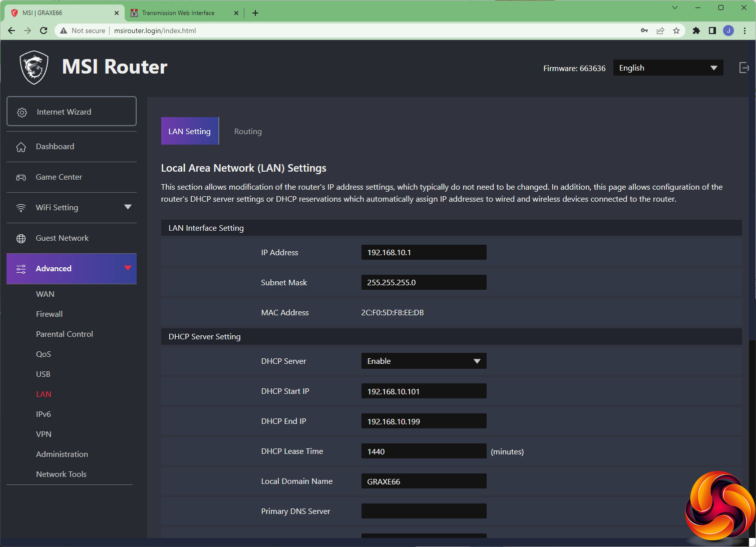Click the Dashboard home icon
Screen dimensions: 756x547
tap(21, 147)
